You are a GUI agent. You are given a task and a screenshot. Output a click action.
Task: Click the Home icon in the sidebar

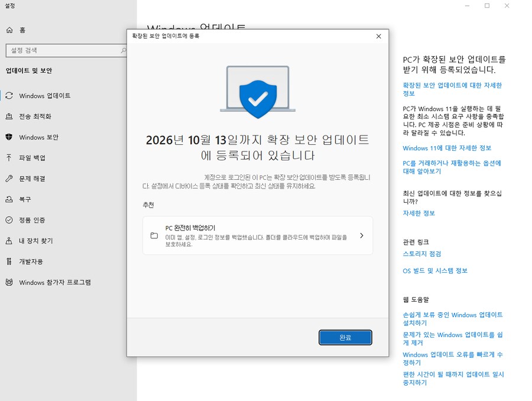tap(9, 30)
